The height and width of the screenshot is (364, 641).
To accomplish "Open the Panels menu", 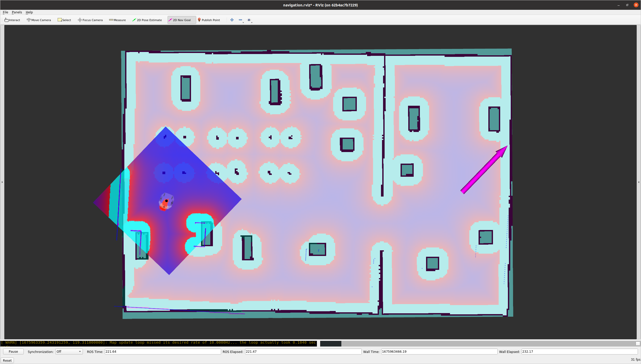I will coord(17,12).
